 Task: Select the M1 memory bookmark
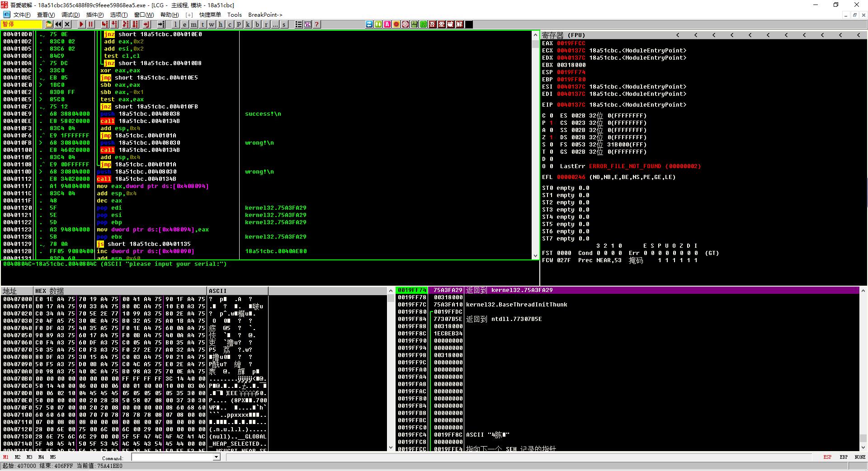[6, 457]
